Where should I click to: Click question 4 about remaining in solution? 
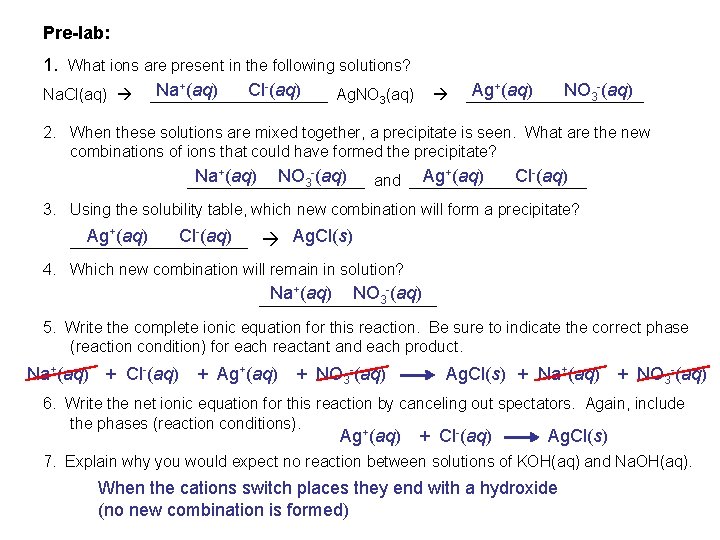[x=236, y=269]
